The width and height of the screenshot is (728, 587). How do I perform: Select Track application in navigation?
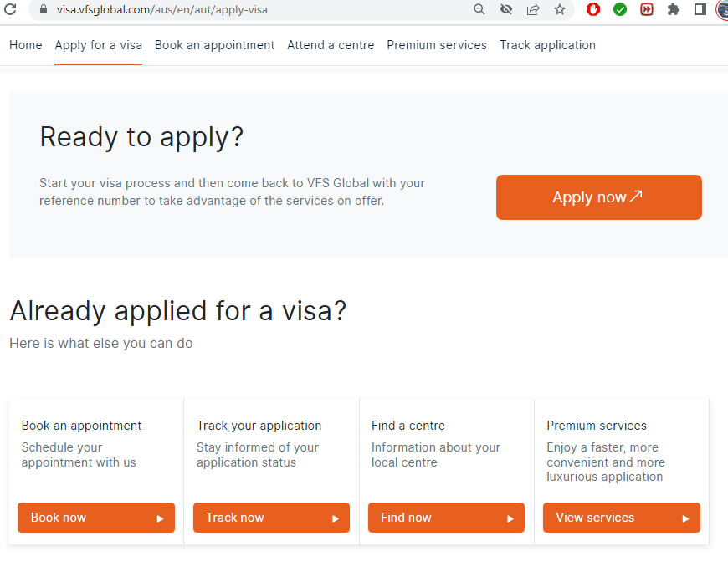pyautogui.click(x=547, y=45)
